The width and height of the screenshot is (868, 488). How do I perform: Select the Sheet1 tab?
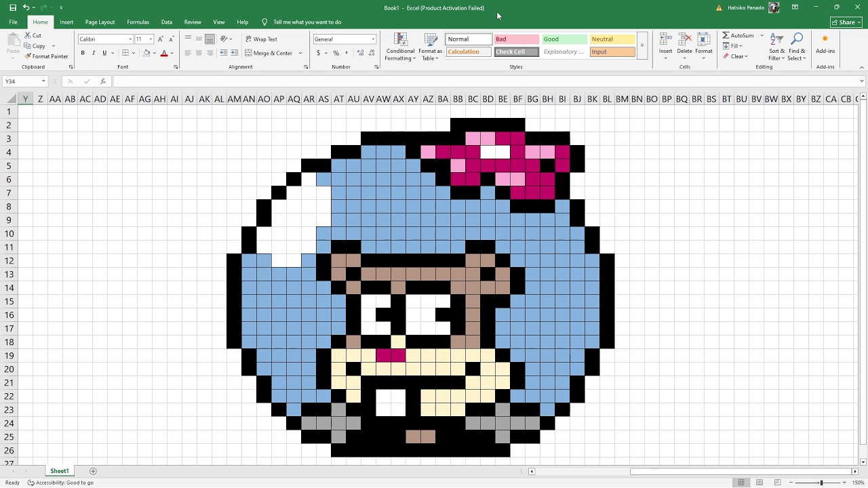(x=59, y=471)
